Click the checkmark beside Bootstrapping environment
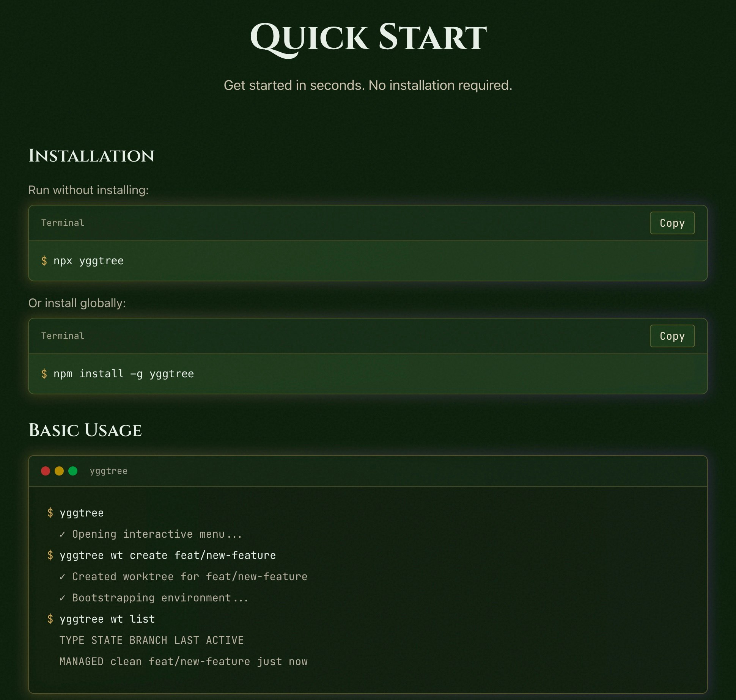The image size is (736, 700). point(63,598)
